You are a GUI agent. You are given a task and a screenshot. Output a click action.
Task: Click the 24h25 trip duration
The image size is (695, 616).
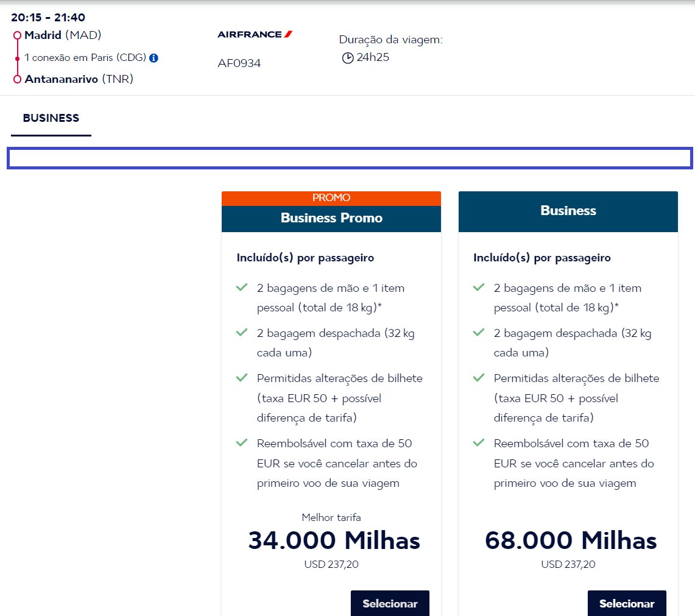pyautogui.click(x=373, y=57)
